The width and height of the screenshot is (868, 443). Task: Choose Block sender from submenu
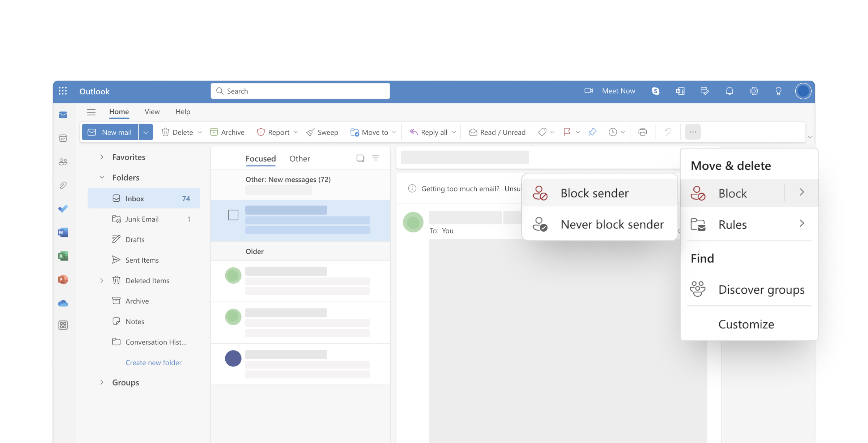click(595, 193)
